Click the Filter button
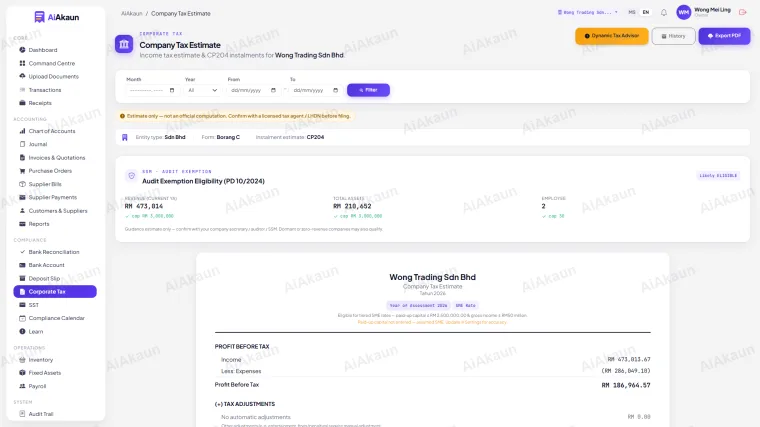Image resolution: width=760 pixels, height=427 pixels. [x=368, y=90]
